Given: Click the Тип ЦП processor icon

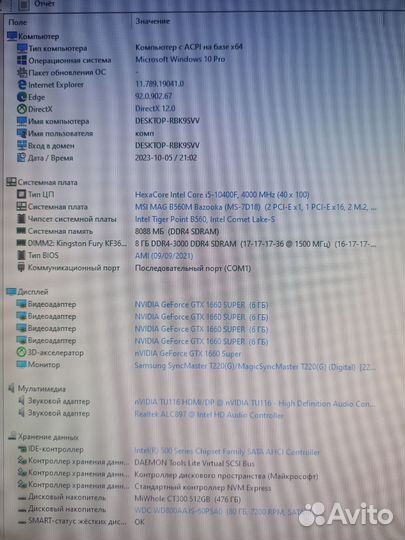Looking at the screenshot, I should point(21,194).
